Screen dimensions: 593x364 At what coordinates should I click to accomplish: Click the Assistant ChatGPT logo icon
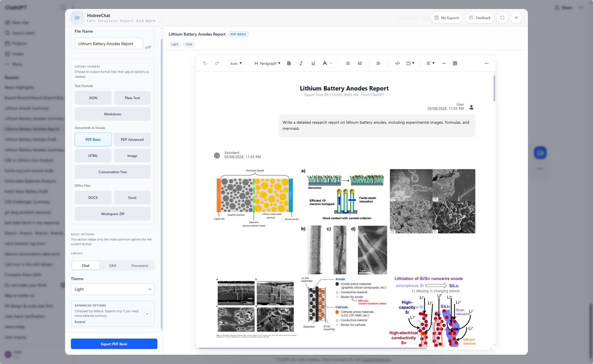pos(217,156)
